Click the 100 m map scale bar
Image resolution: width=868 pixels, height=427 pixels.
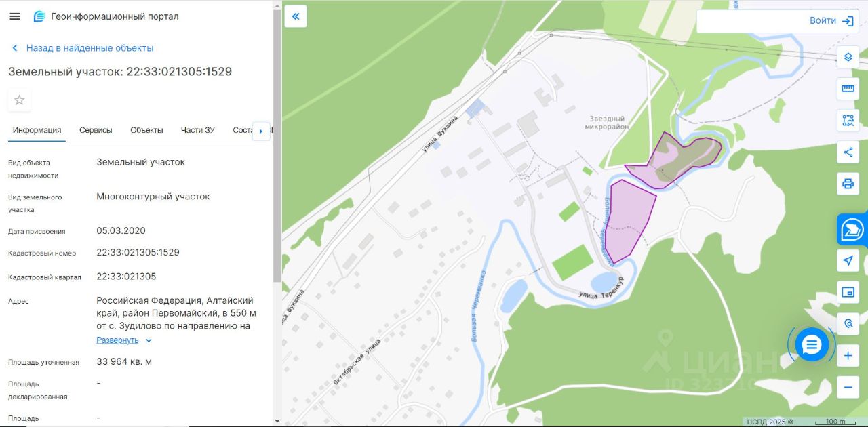(835, 422)
